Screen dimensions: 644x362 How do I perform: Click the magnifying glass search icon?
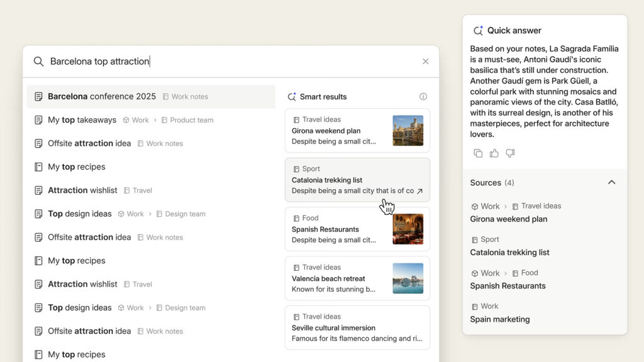click(38, 62)
